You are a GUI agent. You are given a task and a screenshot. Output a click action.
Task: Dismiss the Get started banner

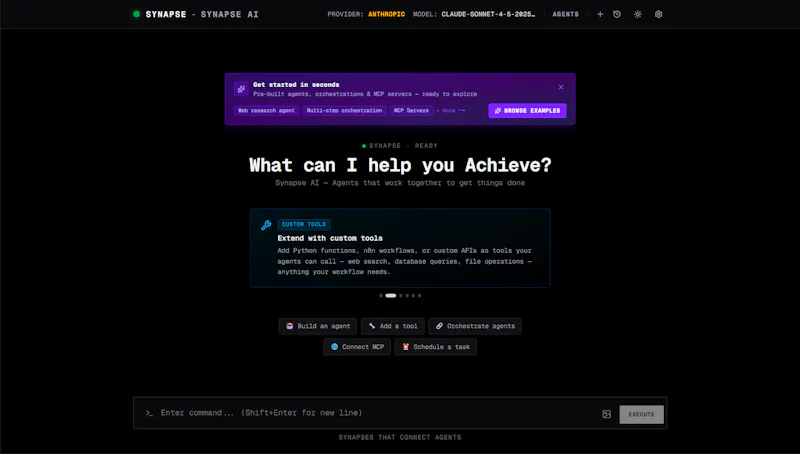click(561, 87)
